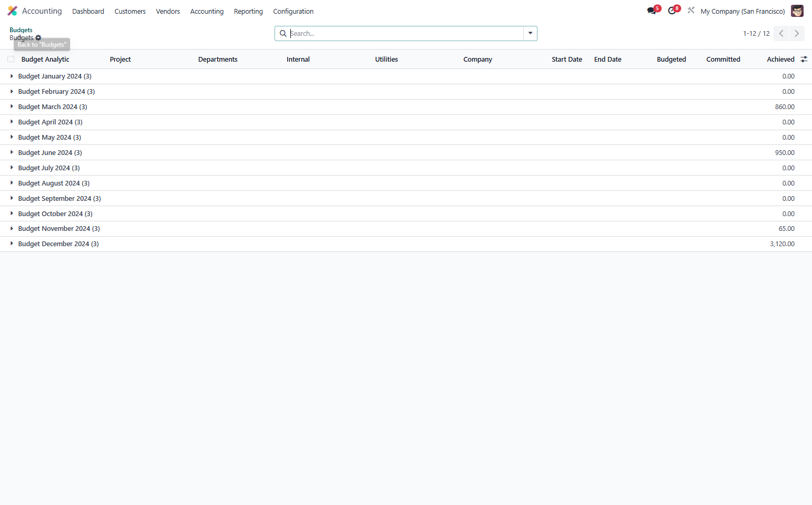The image size is (812, 505).
Task: Switch company via My Company (San Francisco)
Action: tap(742, 11)
